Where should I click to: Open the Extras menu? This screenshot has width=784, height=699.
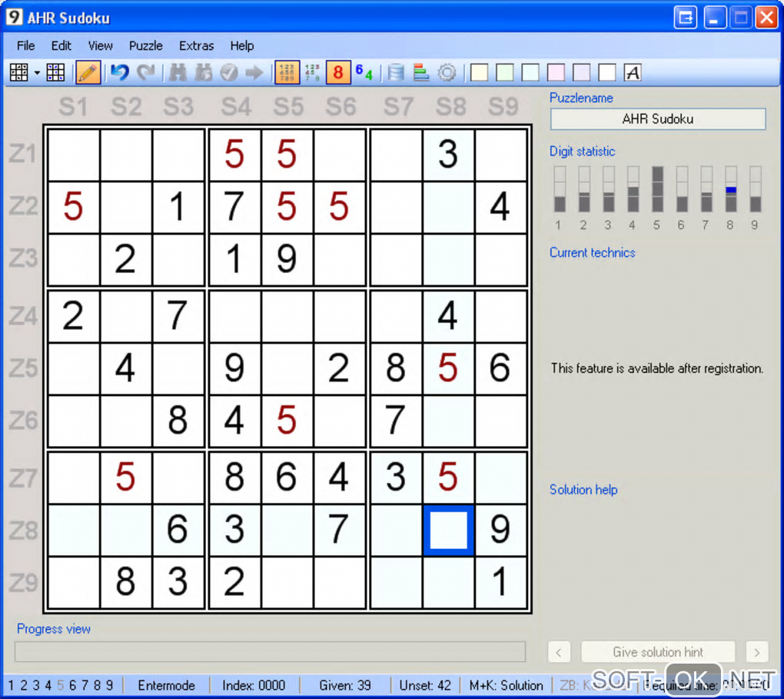(196, 45)
